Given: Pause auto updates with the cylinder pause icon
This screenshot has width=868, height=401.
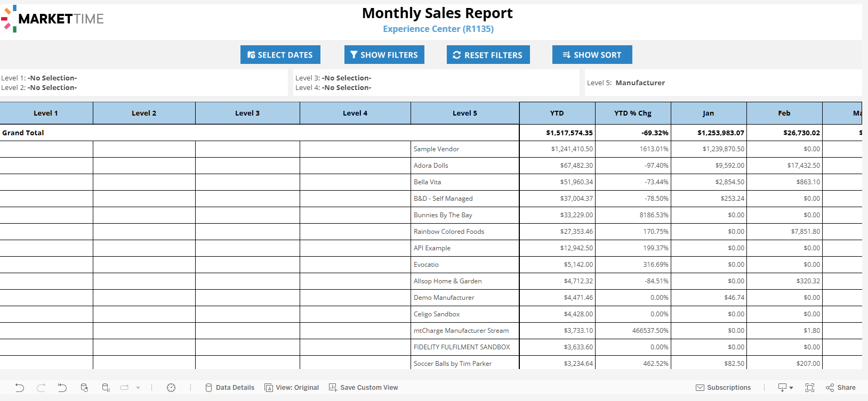Looking at the screenshot, I should pos(106,388).
